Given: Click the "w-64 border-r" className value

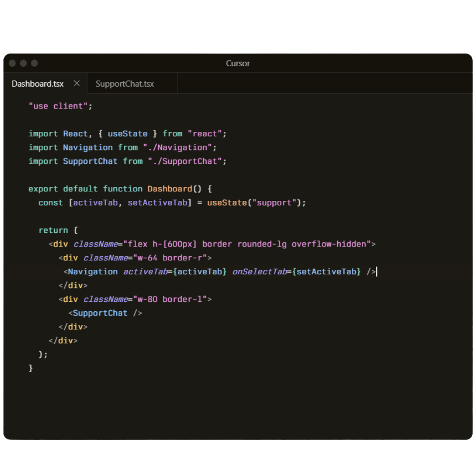Looking at the screenshot, I should coord(169,258).
